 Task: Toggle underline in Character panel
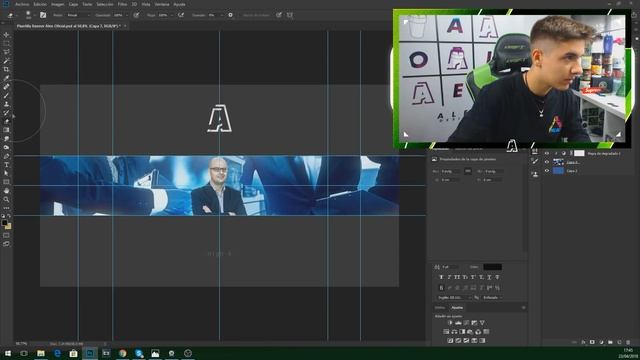click(489, 277)
